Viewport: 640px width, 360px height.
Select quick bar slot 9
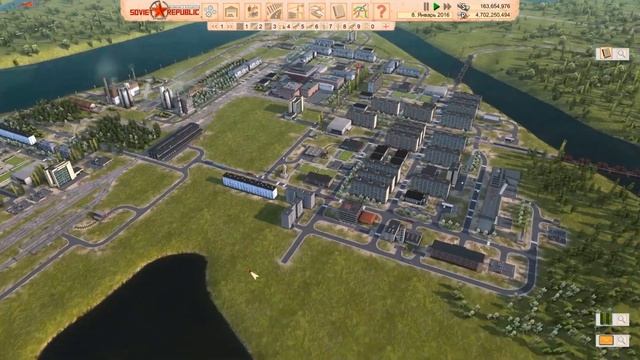(x=355, y=27)
